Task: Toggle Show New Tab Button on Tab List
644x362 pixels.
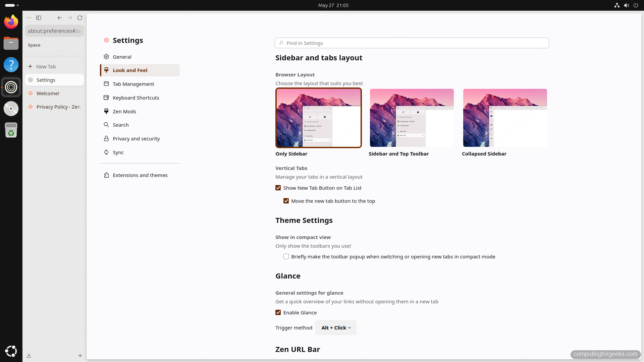Action: [x=278, y=188]
